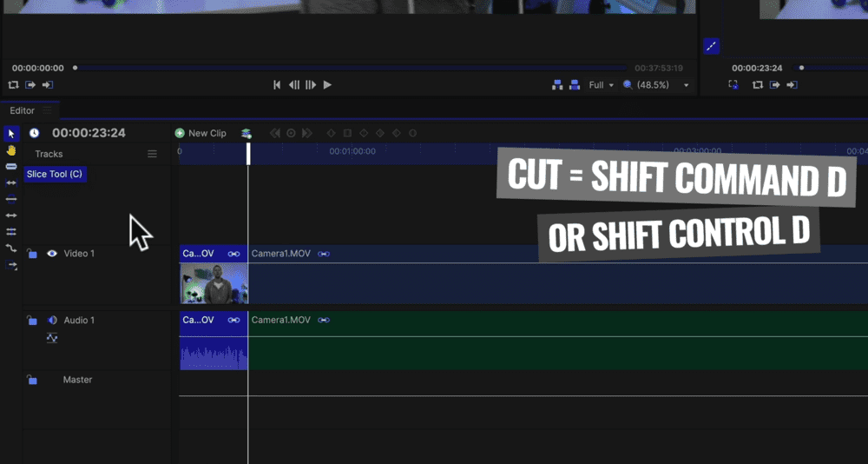Image resolution: width=868 pixels, height=464 pixels.
Task: Toggle the lock on the Master track
Action: pyautogui.click(x=32, y=380)
